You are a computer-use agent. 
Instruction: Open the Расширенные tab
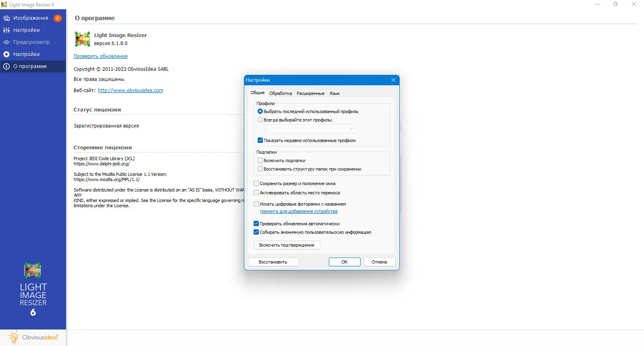(310, 93)
